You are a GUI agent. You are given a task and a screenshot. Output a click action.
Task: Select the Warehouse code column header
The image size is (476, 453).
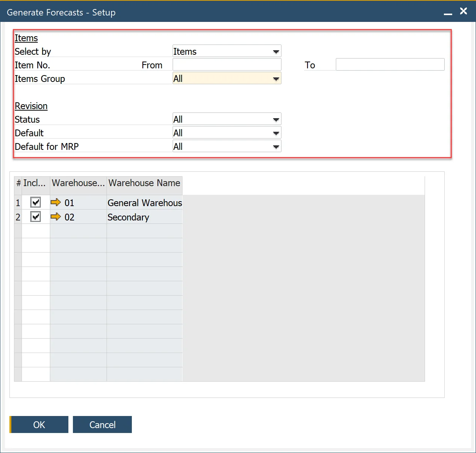click(x=78, y=183)
